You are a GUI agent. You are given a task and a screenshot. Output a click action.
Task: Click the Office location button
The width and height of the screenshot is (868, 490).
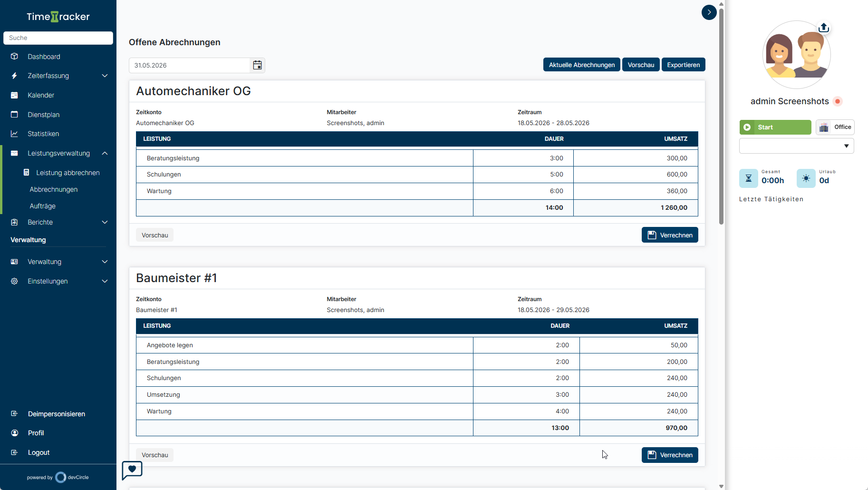pyautogui.click(x=835, y=127)
